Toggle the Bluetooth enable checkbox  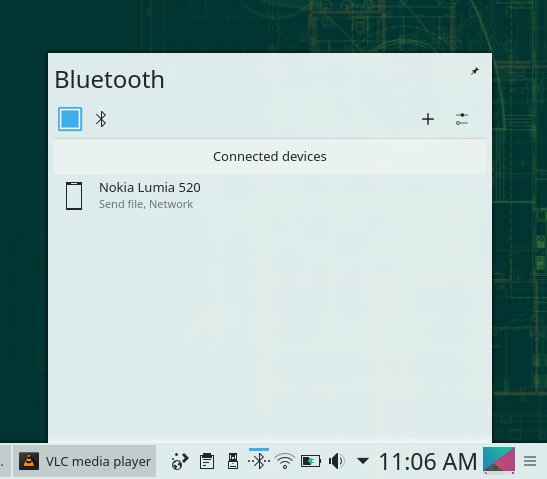pyautogui.click(x=70, y=119)
